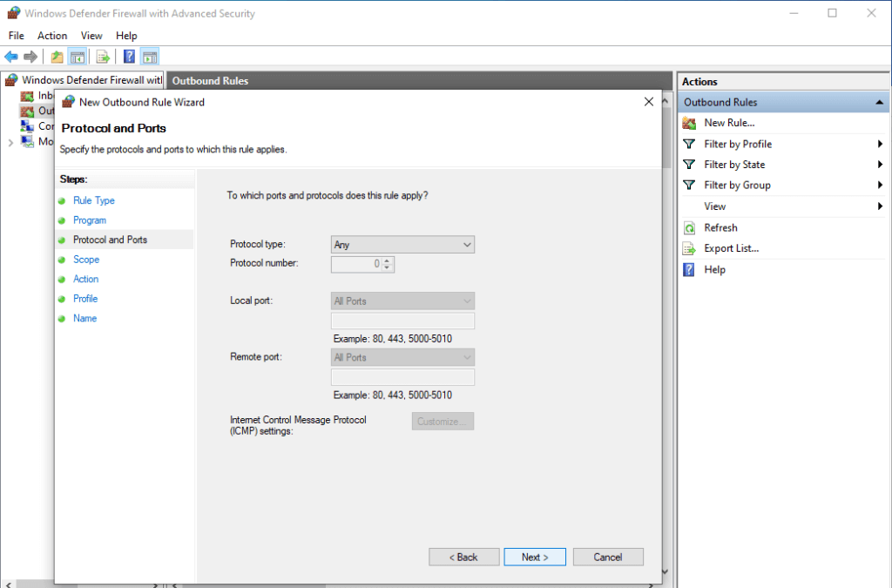Open Help from the toolbar question-mark icon
The width and height of the screenshot is (892, 588).
tap(129, 57)
